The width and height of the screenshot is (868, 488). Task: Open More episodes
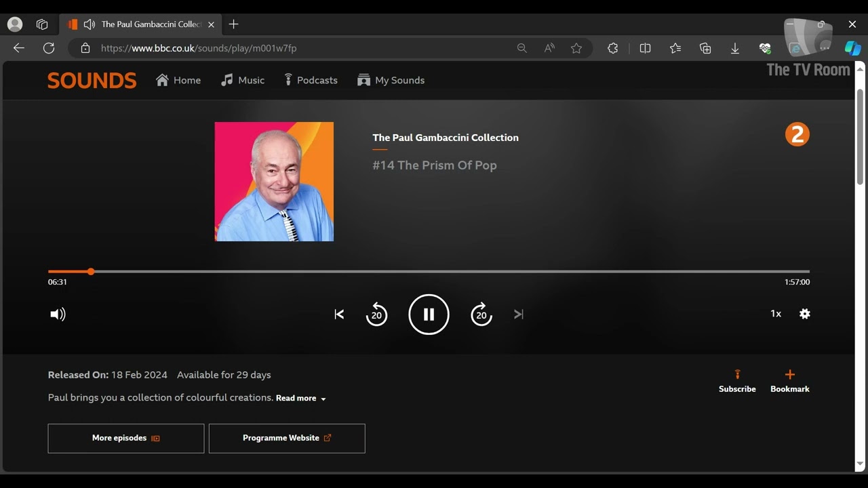[126, 439]
